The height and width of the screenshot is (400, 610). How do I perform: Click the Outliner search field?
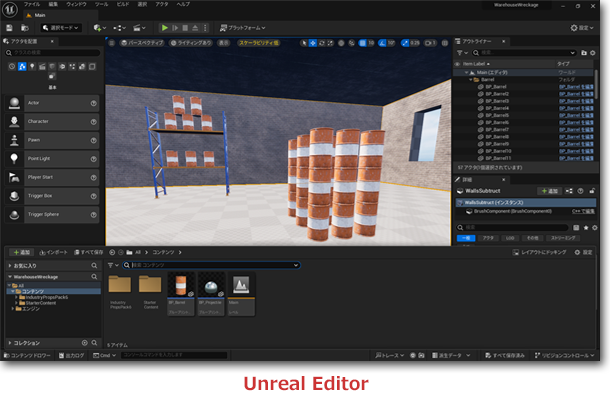click(520, 51)
